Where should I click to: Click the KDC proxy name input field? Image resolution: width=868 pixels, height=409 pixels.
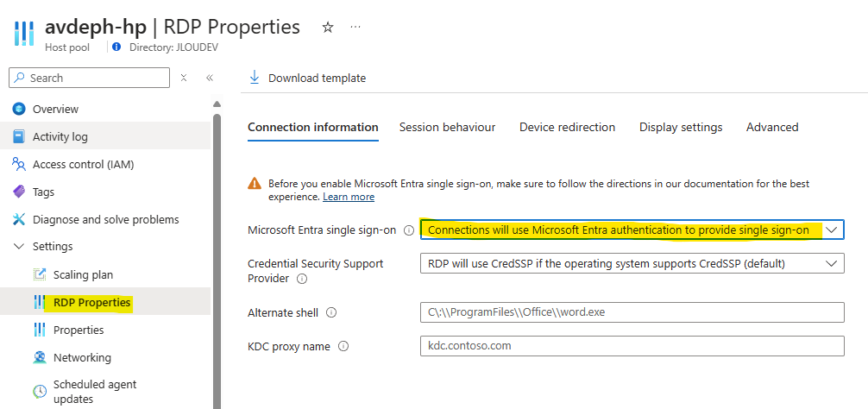(632, 346)
